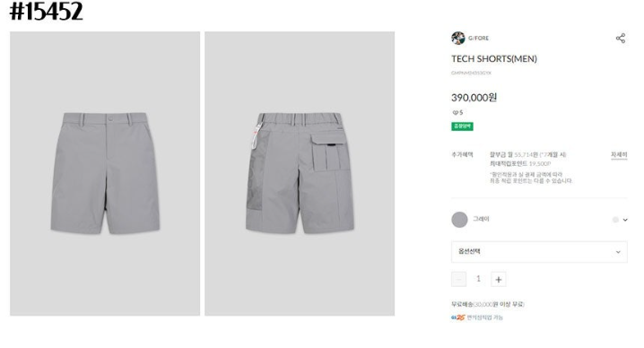Click the GS25 convenience store pickup logo
Viewport: 644px width, 348px height.
tap(457, 318)
